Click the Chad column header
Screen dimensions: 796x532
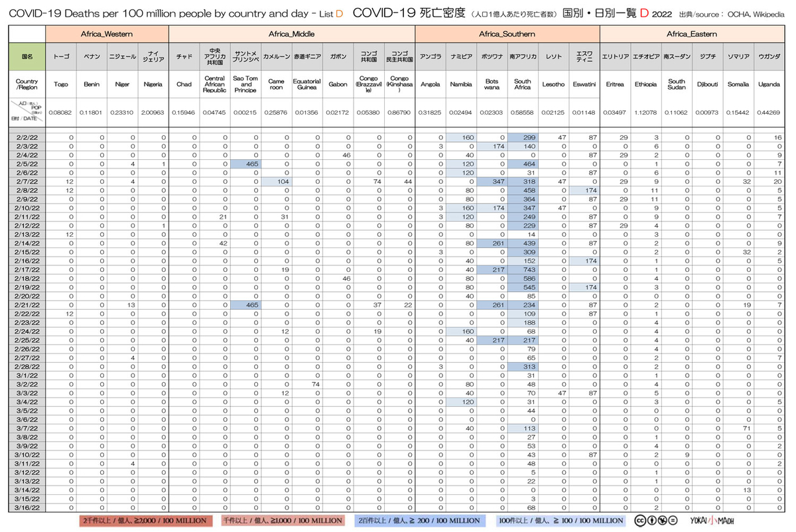[184, 84]
